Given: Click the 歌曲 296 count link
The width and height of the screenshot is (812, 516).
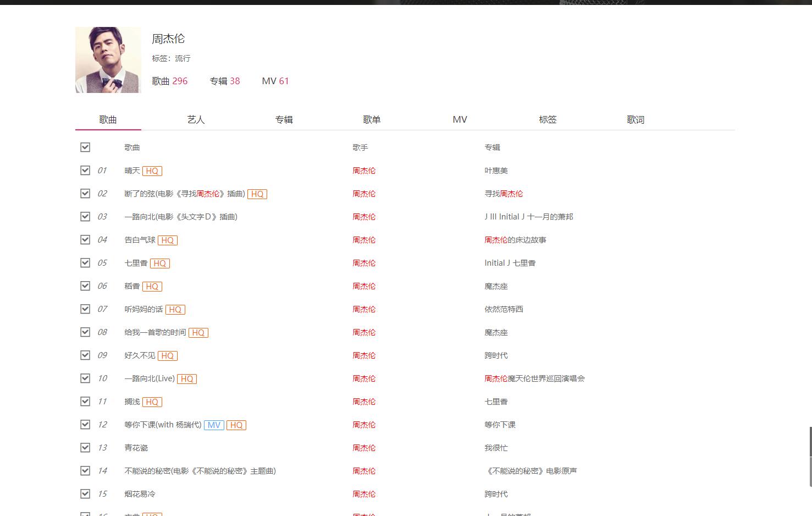Looking at the screenshot, I should pos(169,81).
